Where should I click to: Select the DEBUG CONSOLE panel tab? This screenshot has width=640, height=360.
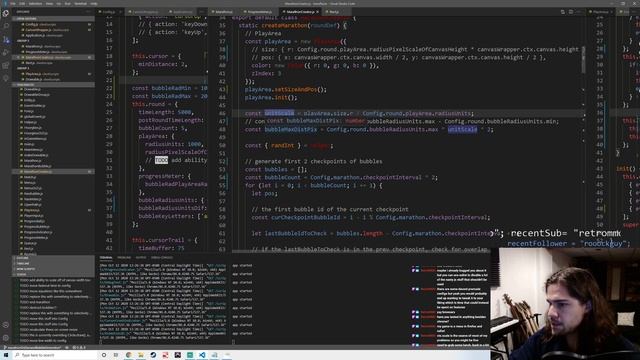(162, 258)
